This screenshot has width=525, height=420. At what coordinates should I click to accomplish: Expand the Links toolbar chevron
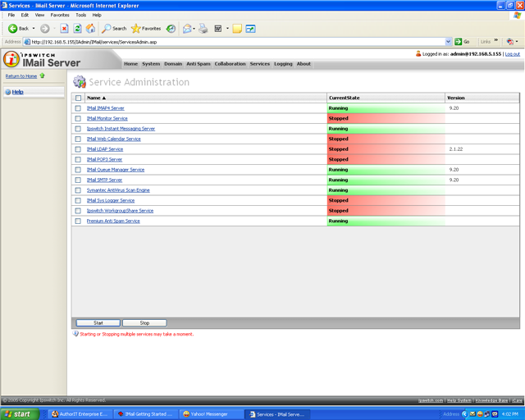pos(495,41)
